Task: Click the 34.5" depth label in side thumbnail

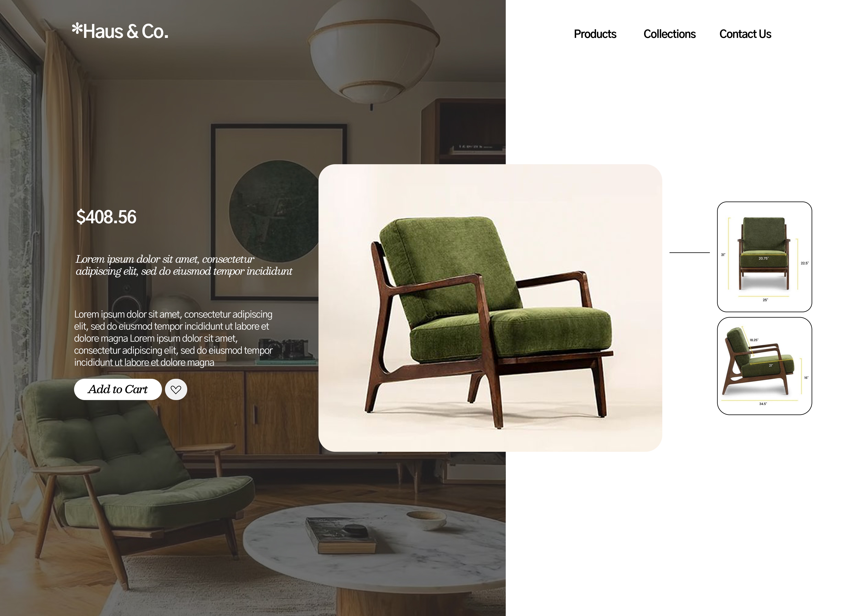Action: 763,404
